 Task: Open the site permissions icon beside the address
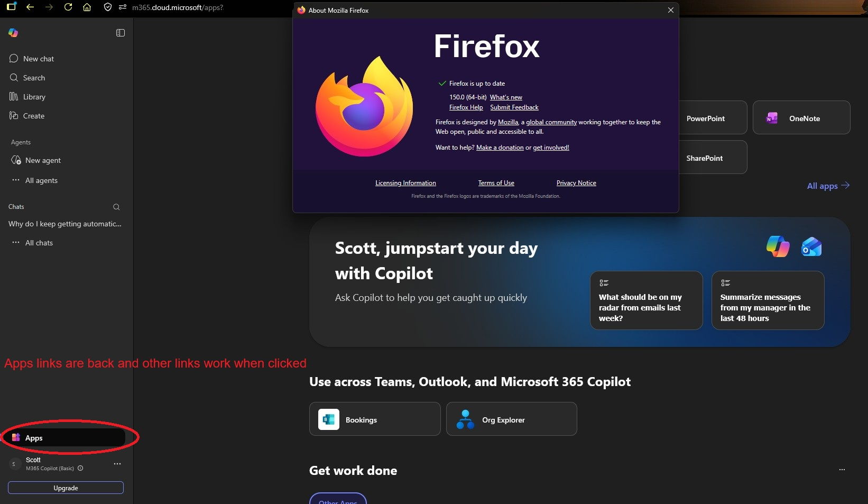(x=123, y=7)
